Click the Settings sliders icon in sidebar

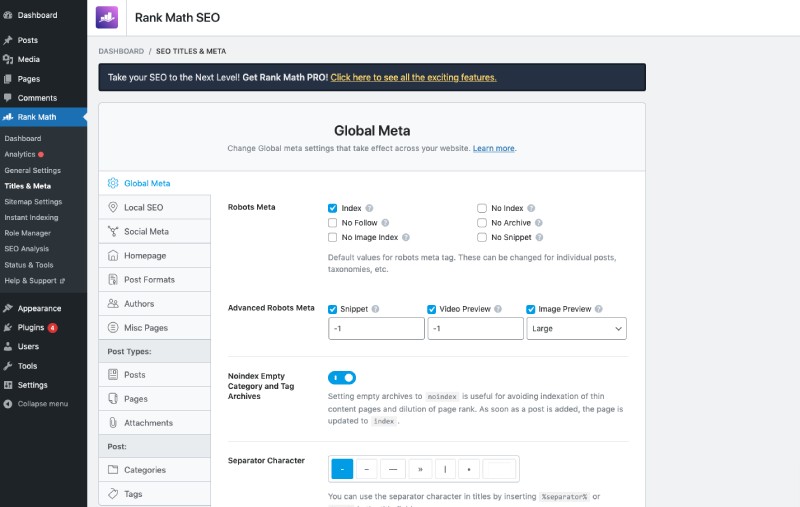(8, 385)
